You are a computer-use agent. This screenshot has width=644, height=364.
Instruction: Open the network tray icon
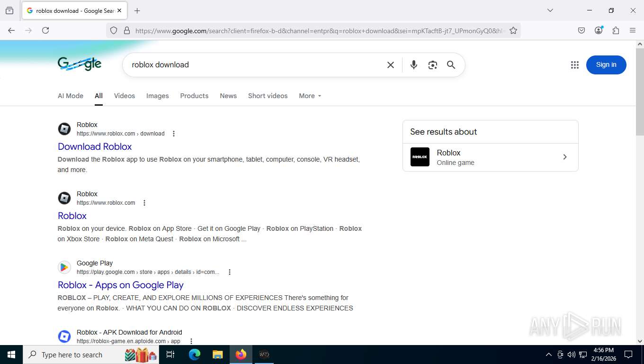pyautogui.click(x=583, y=355)
